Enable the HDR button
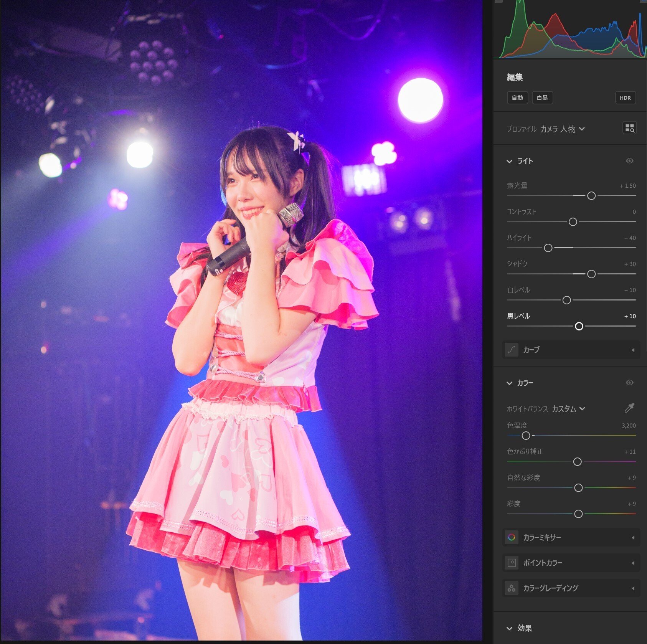Screen dimensions: 647x644 625,98
